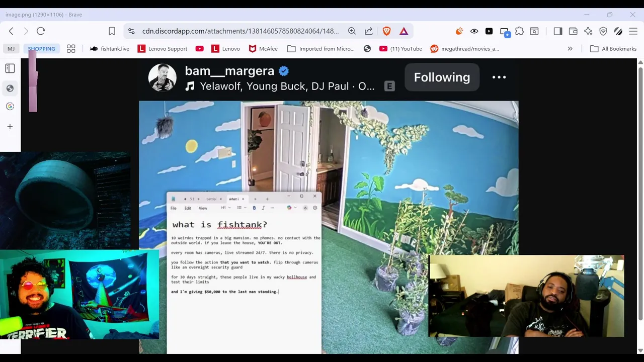Share this page via the share icon

pyautogui.click(x=369, y=31)
